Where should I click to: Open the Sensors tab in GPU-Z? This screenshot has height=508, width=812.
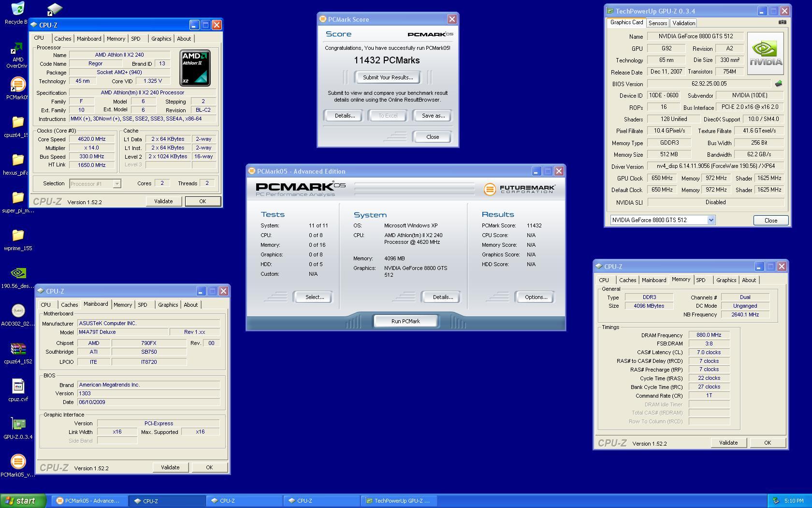pyautogui.click(x=658, y=23)
